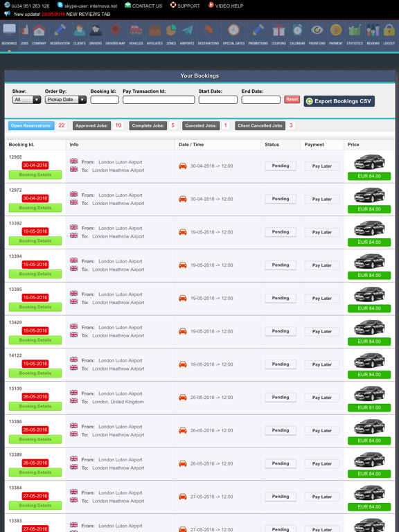Focus the Booking Id input field

(105, 100)
